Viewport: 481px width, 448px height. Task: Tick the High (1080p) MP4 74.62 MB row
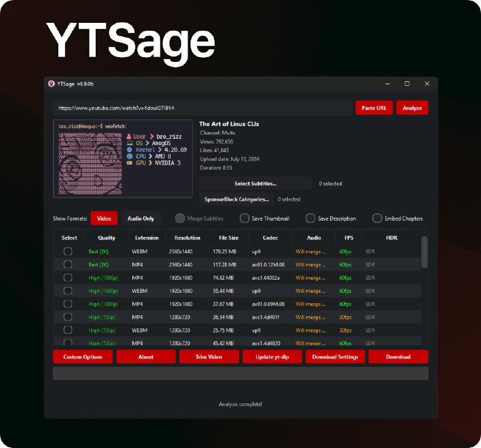coord(68,277)
